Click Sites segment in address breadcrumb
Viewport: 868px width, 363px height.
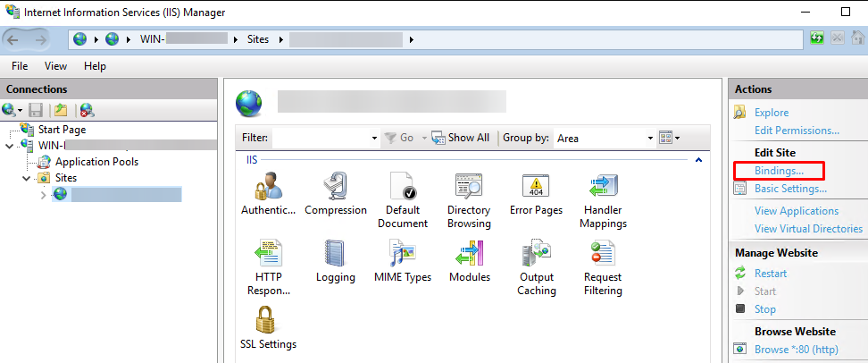258,39
